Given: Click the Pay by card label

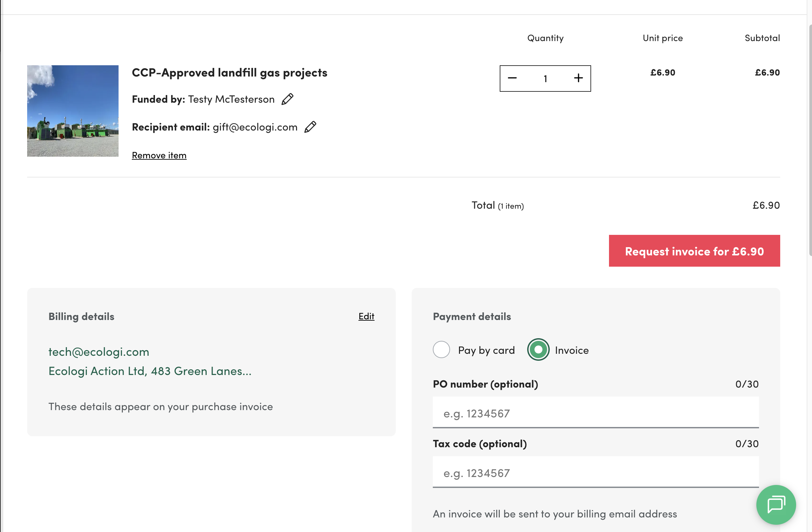Looking at the screenshot, I should (486, 350).
